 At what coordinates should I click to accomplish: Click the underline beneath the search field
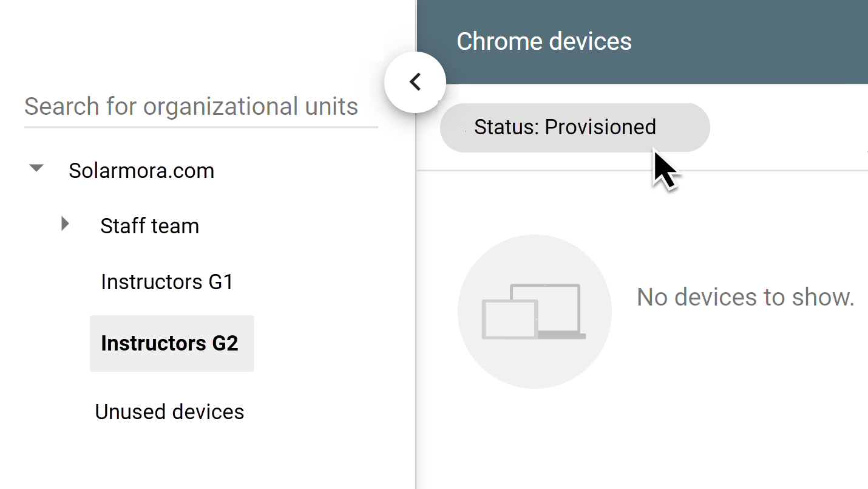tap(201, 128)
